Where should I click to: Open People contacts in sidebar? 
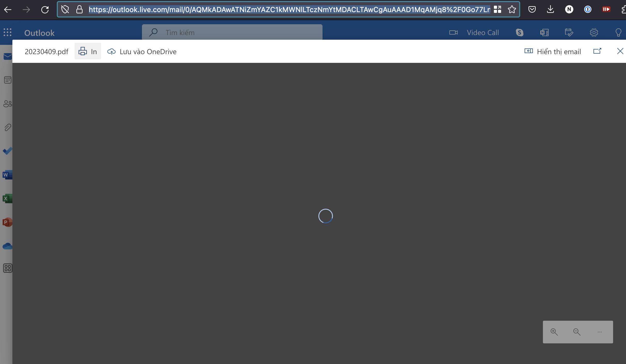pos(8,104)
